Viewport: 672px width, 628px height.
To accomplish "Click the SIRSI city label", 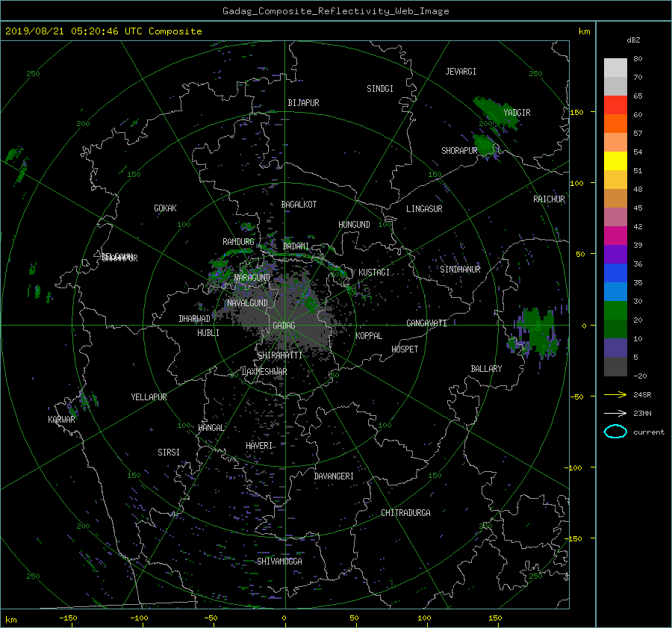I will [x=169, y=453].
